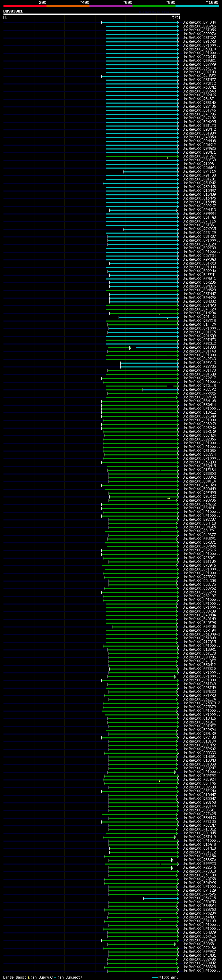Click hit label UniRef100_A8IT48
This screenshot has height=980, width=222.
(x=199, y=351)
